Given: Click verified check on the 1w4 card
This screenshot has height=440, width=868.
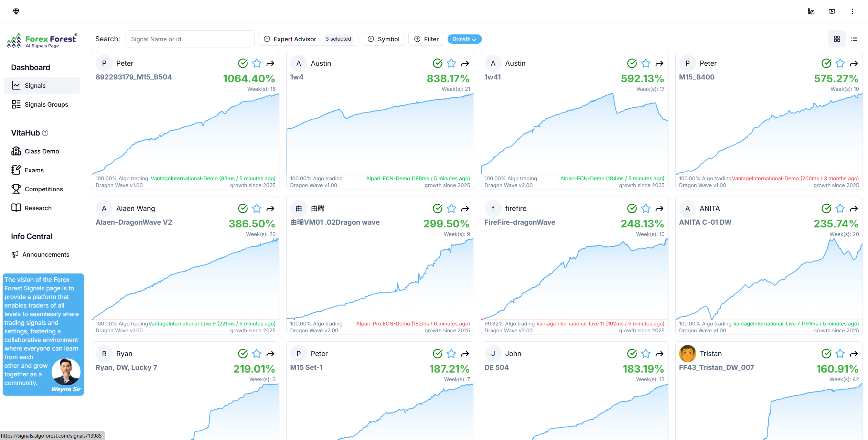Looking at the screenshot, I should (x=438, y=63).
